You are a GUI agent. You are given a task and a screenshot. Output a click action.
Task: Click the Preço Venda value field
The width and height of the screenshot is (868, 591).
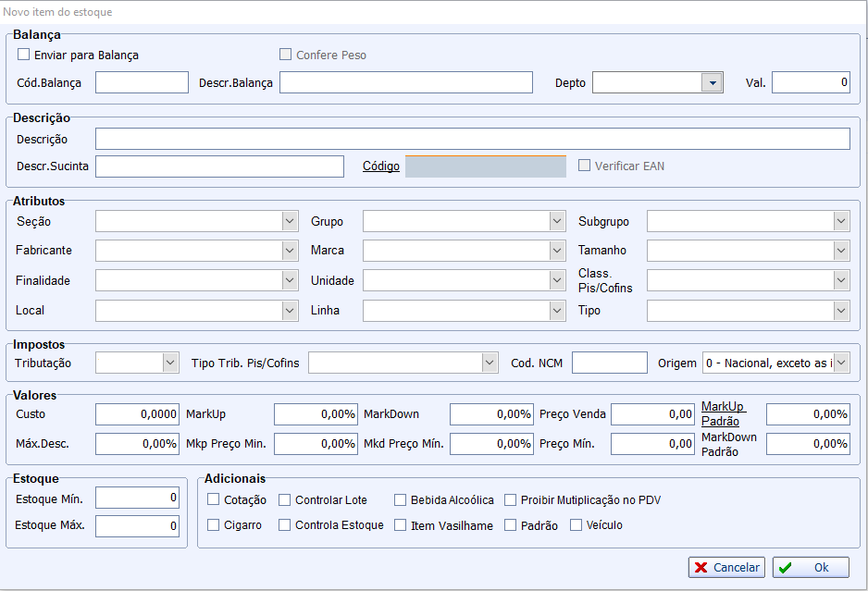coord(652,414)
